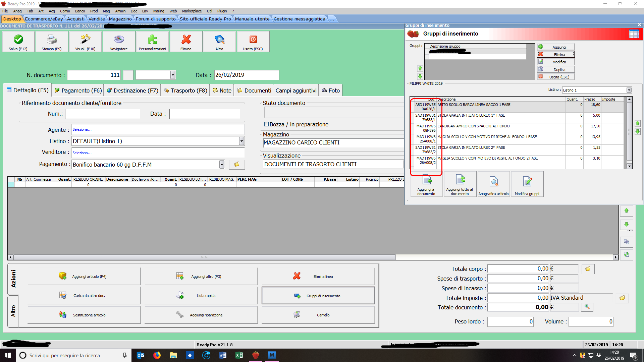Open Windows Start menu
The height and width of the screenshot is (362, 644).
8,355
